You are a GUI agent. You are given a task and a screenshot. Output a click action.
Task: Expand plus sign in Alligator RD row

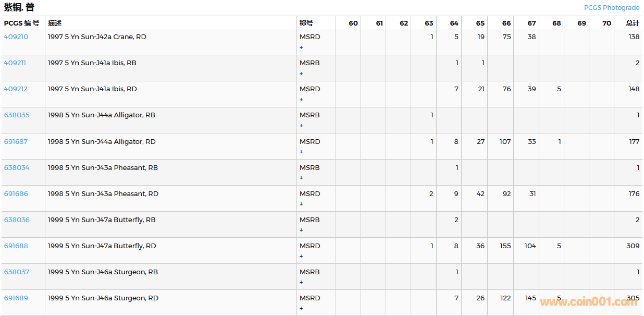coord(301,152)
